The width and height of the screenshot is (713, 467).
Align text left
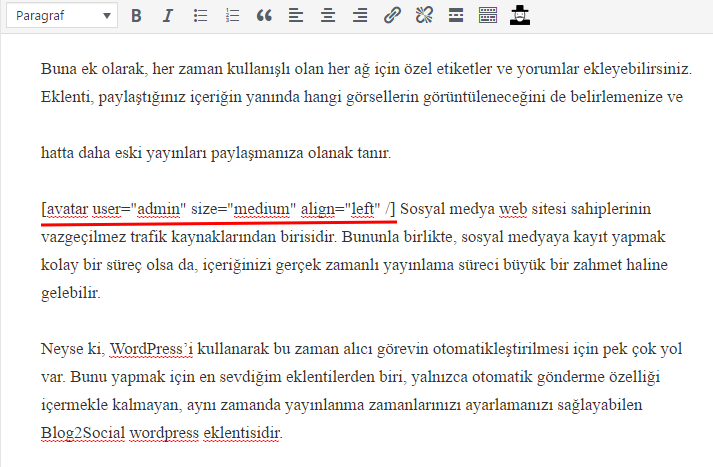[x=296, y=15]
